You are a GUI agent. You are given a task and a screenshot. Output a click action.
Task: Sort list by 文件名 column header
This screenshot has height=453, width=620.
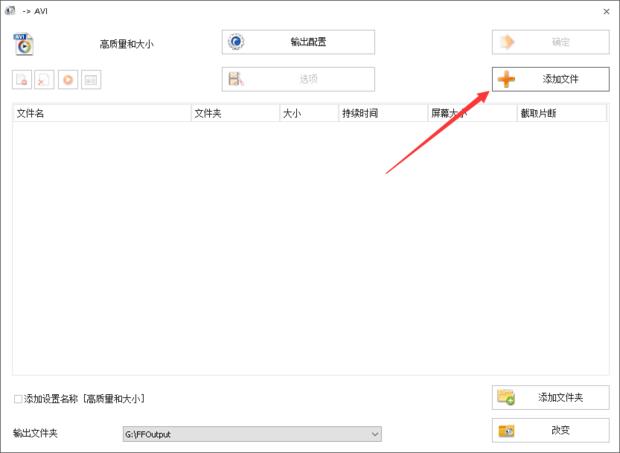(100, 113)
